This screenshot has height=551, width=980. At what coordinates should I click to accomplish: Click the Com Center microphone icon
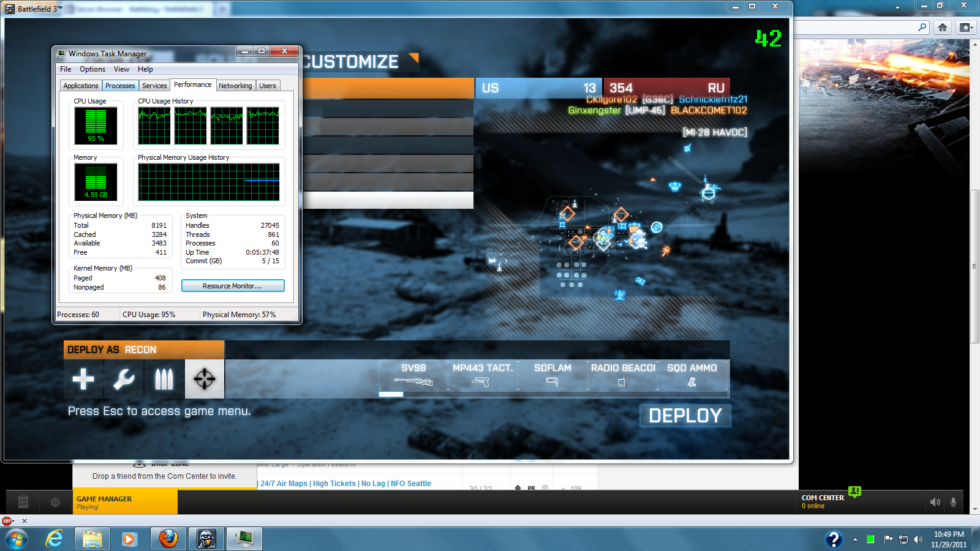[x=954, y=502]
